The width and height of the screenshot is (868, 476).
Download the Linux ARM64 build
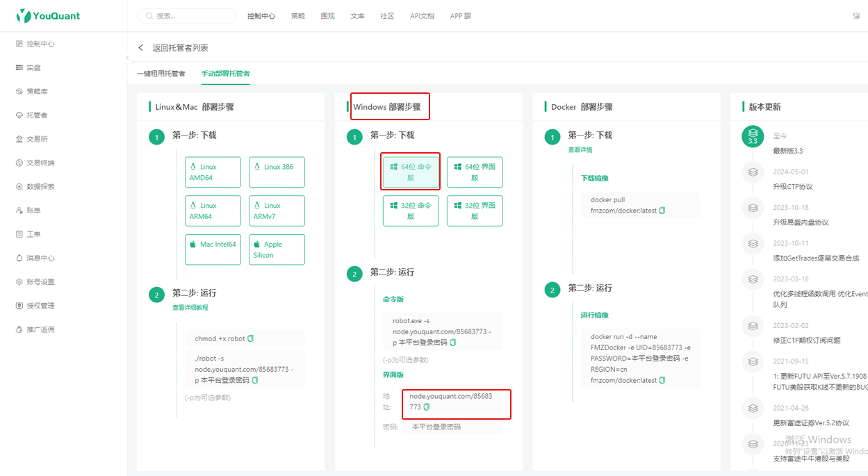click(x=213, y=211)
